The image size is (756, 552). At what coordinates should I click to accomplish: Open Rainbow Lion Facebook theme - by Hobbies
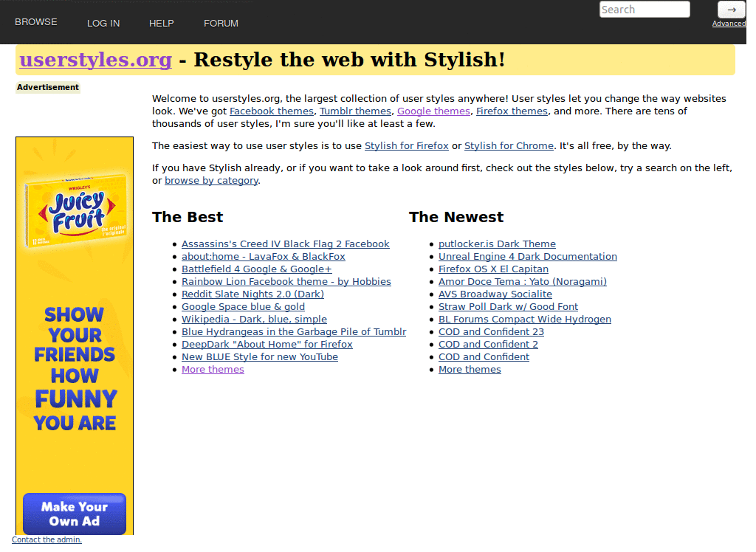286,282
